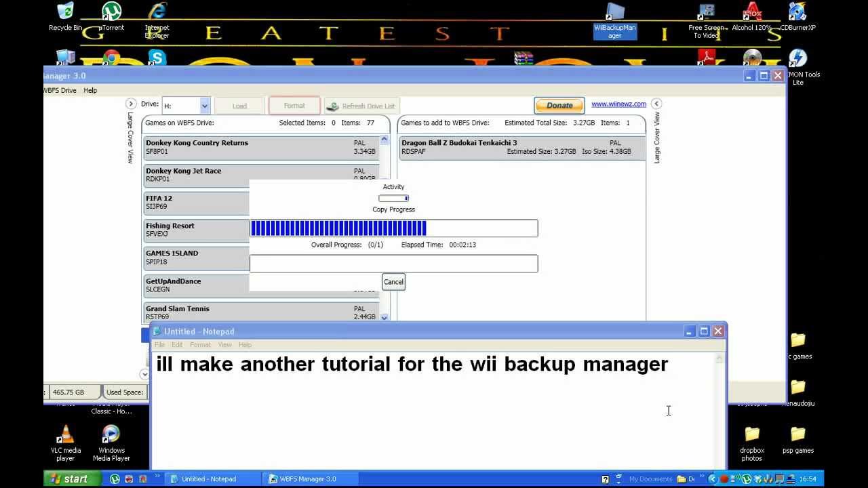Open the Recycle Bin desktop icon
This screenshot has height=488, width=868.
[x=65, y=16]
